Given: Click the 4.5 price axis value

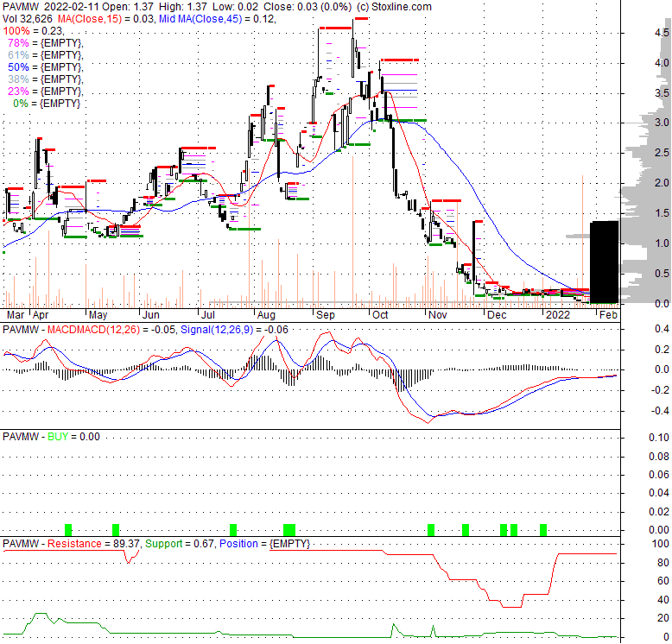Looking at the screenshot, I should point(662,33).
